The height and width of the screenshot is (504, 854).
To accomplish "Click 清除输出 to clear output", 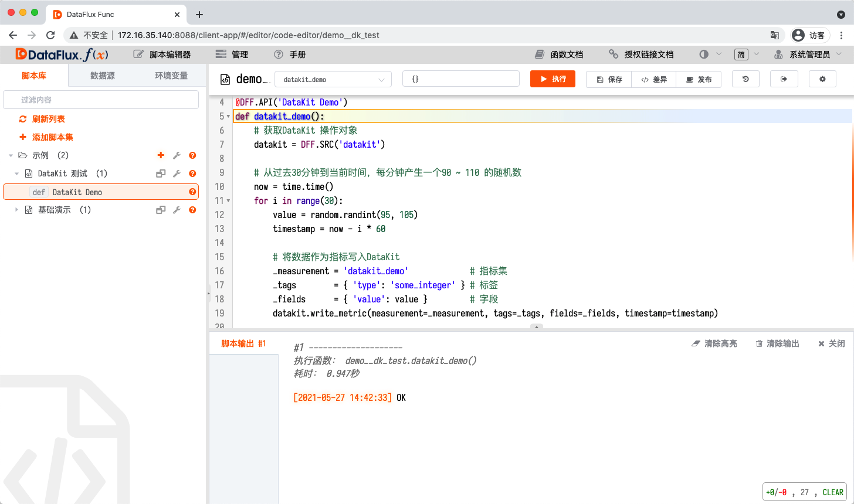I will 777,343.
